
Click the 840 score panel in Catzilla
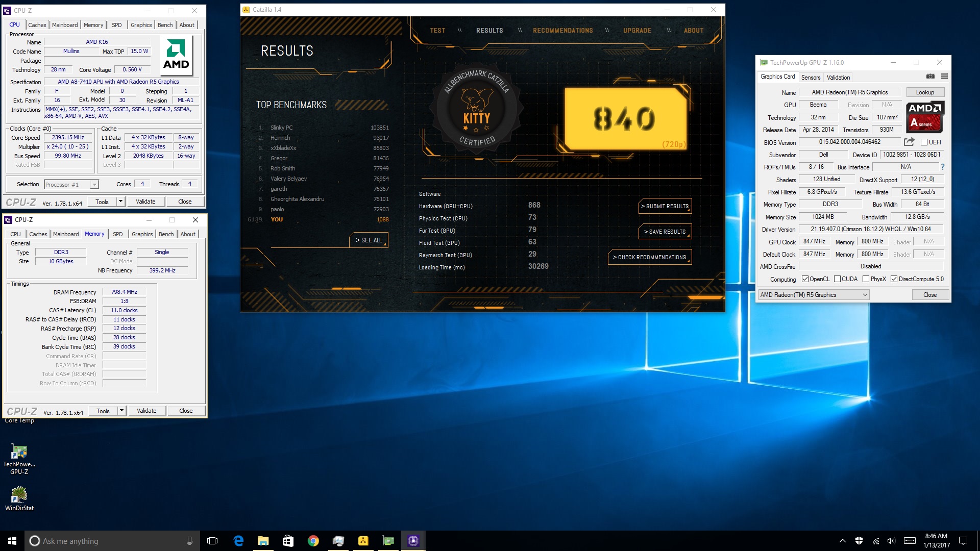click(625, 119)
